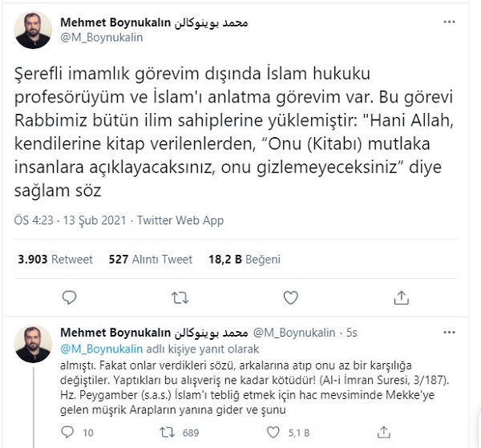481x448 pixels.
Task: Retweet the main tweet icon
Action: pyautogui.click(x=181, y=297)
